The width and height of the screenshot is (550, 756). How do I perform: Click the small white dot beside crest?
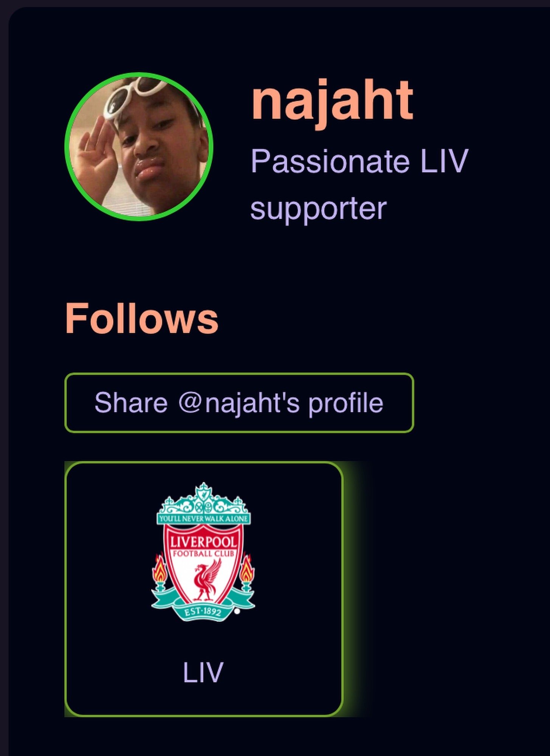tap(237, 611)
